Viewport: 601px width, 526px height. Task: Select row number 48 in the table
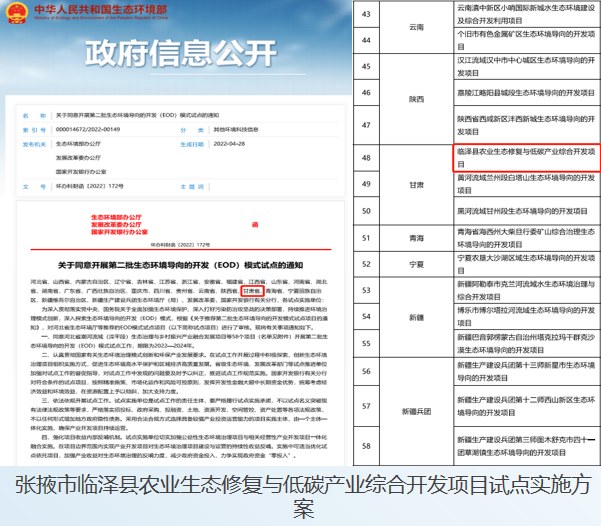pyautogui.click(x=364, y=156)
